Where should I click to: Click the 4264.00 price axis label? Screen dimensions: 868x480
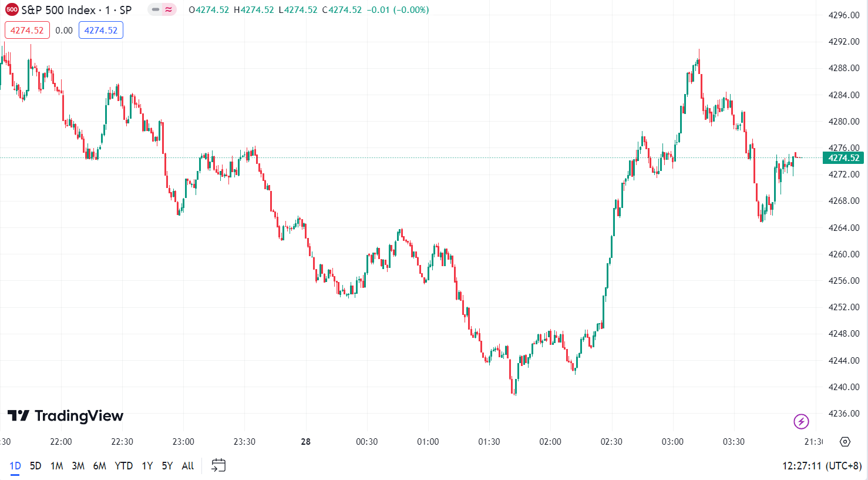click(x=843, y=228)
